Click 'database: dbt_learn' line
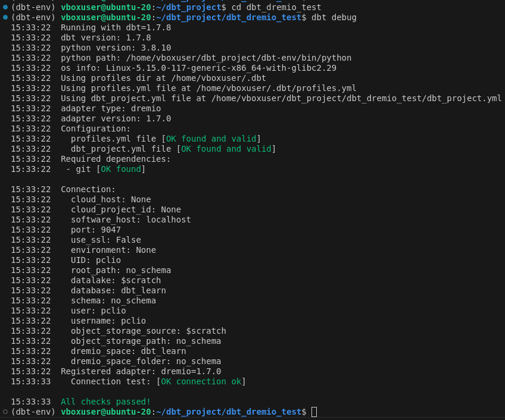 [x=118, y=291]
